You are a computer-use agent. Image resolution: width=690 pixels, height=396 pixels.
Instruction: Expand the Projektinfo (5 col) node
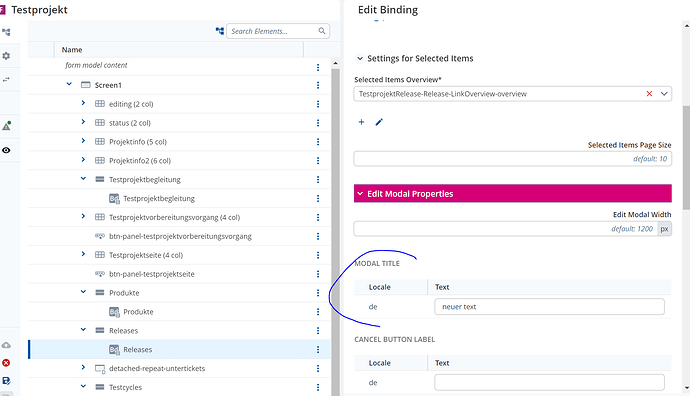point(83,141)
